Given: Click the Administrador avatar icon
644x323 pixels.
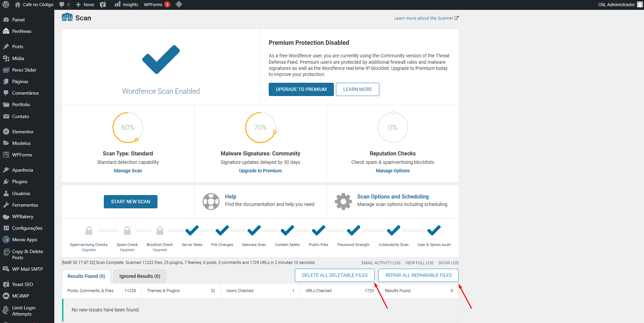Looking at the screenshot, I should coord(640,4).
